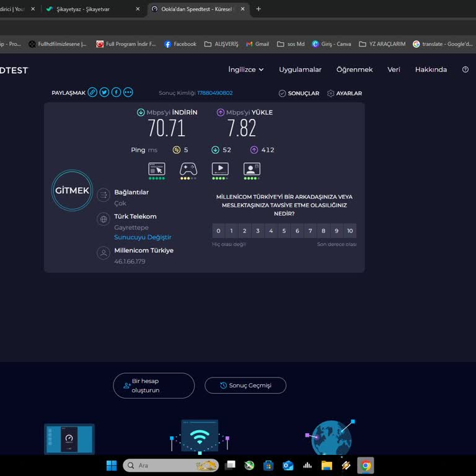Open Öğrenmek menu

355,69
